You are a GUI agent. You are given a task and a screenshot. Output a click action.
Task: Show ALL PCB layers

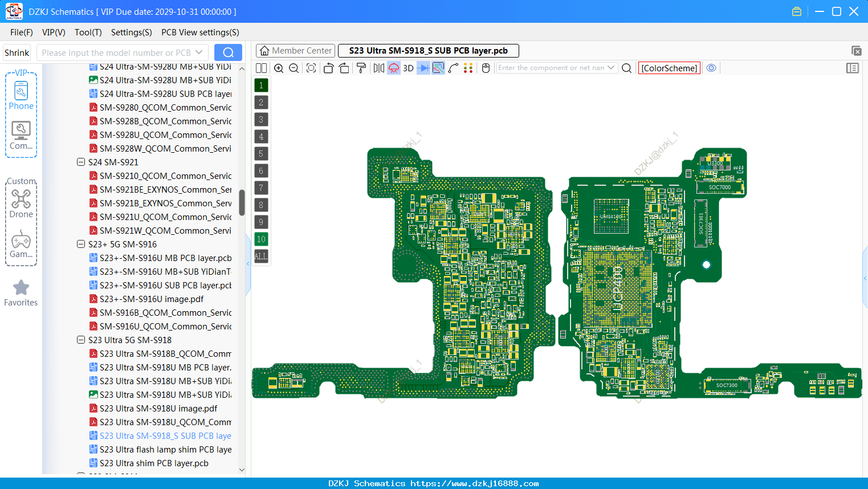click(261, 256)
